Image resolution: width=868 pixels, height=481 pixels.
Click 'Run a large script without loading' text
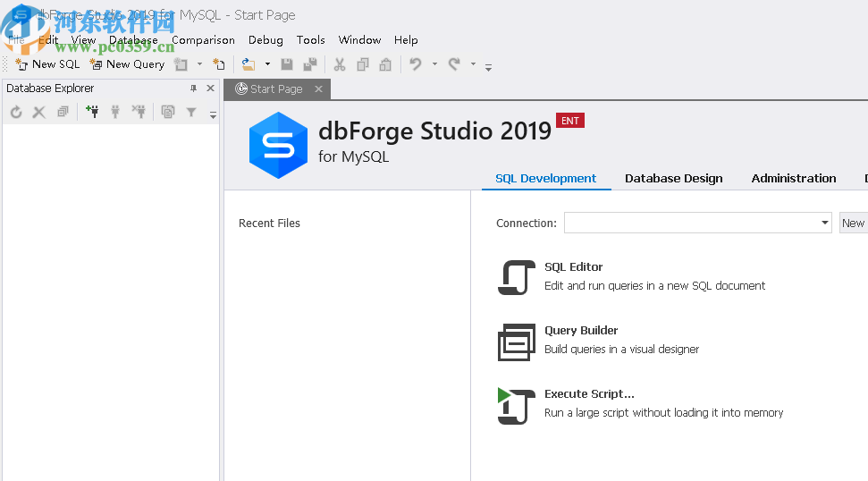663,413
